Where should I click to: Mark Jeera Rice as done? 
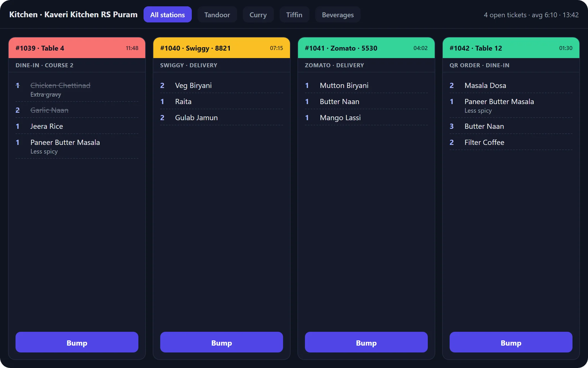(x=77, y=126)
